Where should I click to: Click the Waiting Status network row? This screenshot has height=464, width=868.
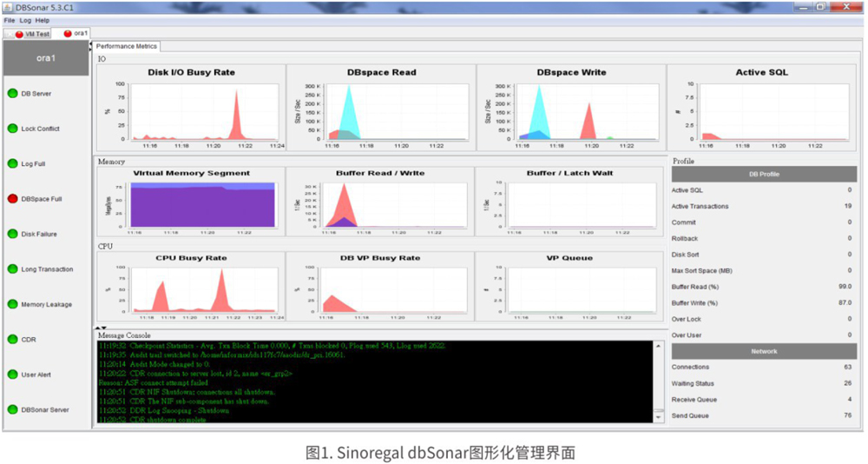point(764,383)
